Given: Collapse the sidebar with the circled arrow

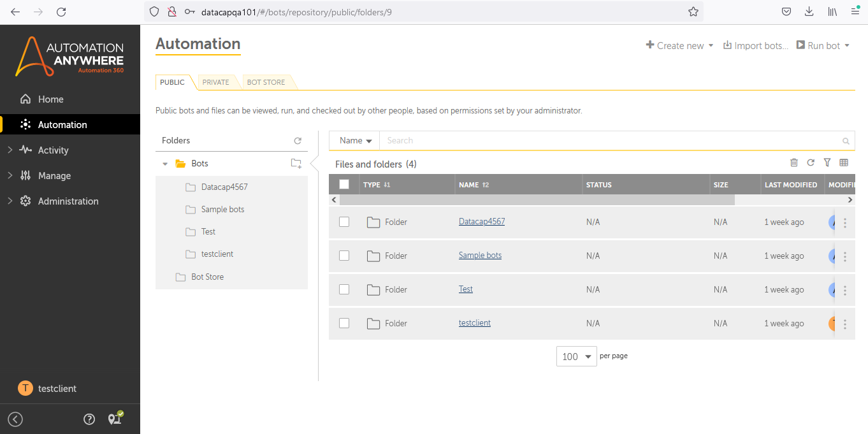Looking at the screenshot, I should click(15, 419).
